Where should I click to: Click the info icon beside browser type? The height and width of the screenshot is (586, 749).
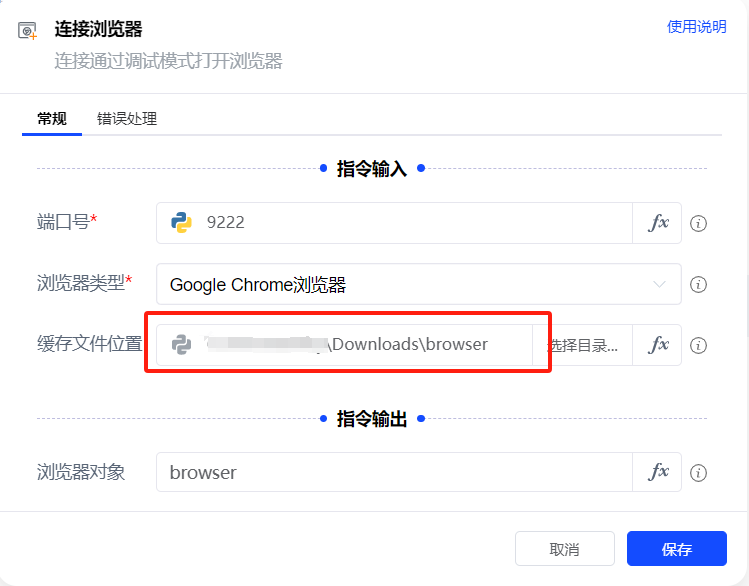click(699, 285)
